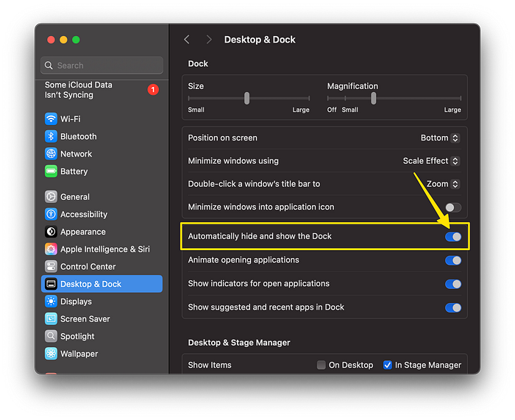Open Bluetooth settings pane
Screen dimensions: 515x420
pos(102,136)
